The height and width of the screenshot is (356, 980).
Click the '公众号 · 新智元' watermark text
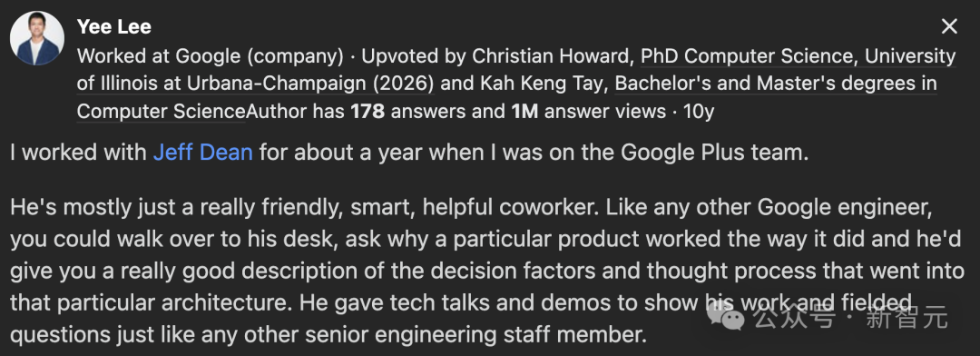(850, 319)
